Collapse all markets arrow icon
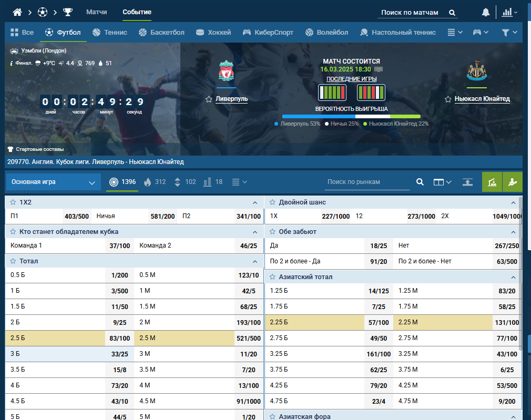Viewport: 531px width, 420px height. coord(468,182)
